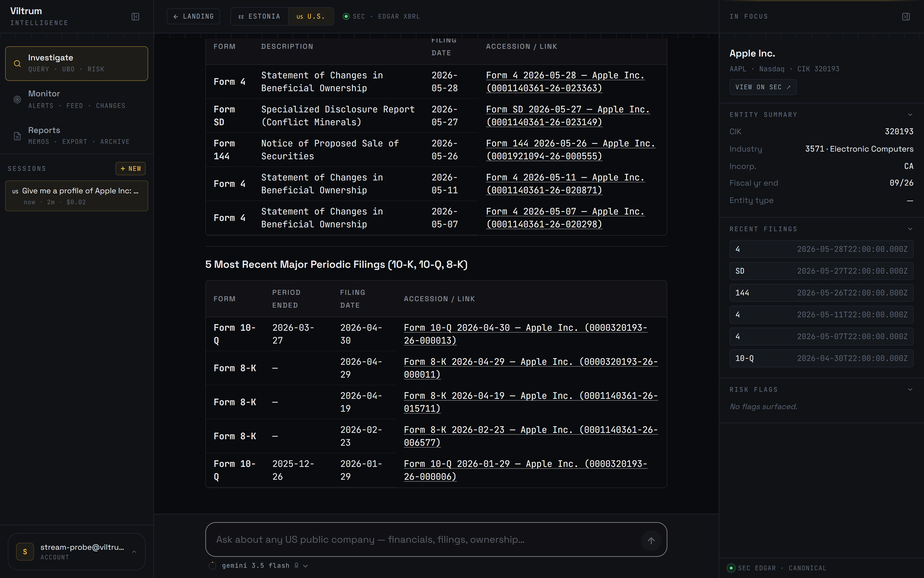Click the SEC EDGAR canonical status dot
Image resolution: width=924 pixels, height=578 pixels.
pyautogui.click(x=731, y=568)
